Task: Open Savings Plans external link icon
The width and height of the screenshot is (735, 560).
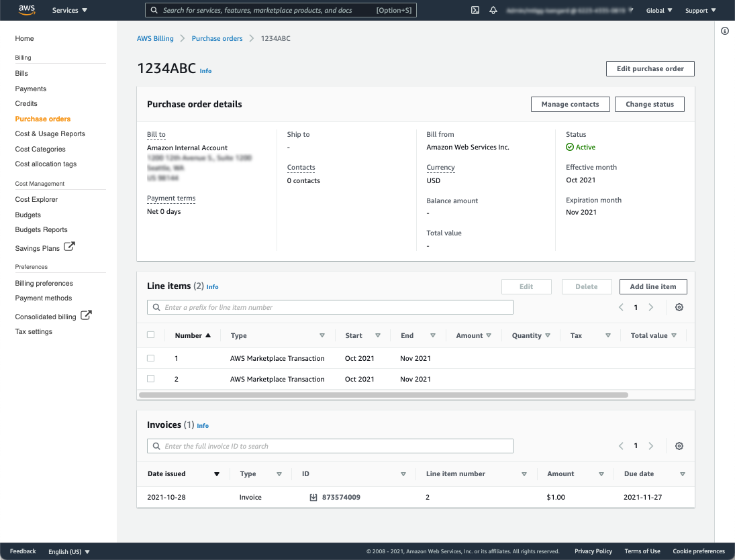Action: point(69,246)
